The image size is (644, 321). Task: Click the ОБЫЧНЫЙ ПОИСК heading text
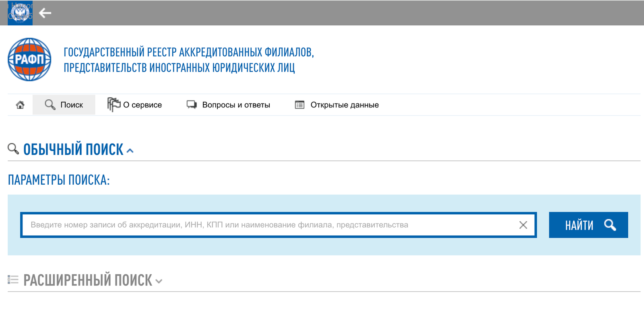73,150
